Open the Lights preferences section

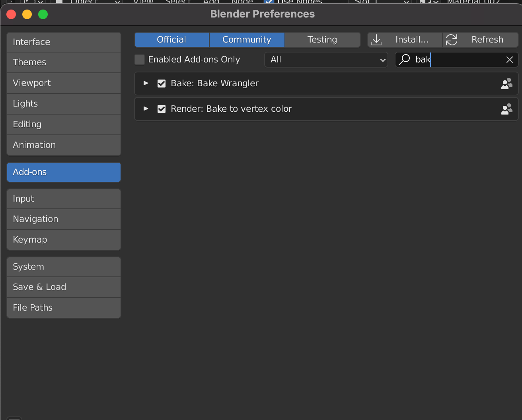click(64, 104)
